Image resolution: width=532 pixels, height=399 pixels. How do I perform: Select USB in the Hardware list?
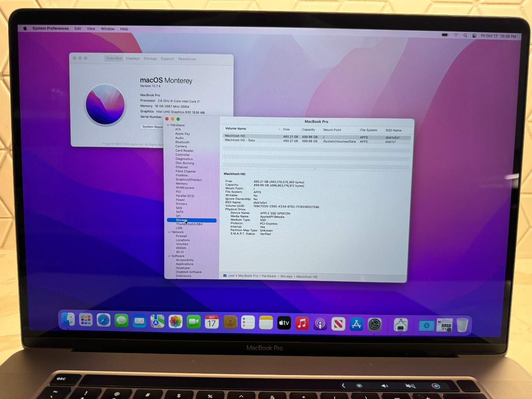click(x=179, y=228)
